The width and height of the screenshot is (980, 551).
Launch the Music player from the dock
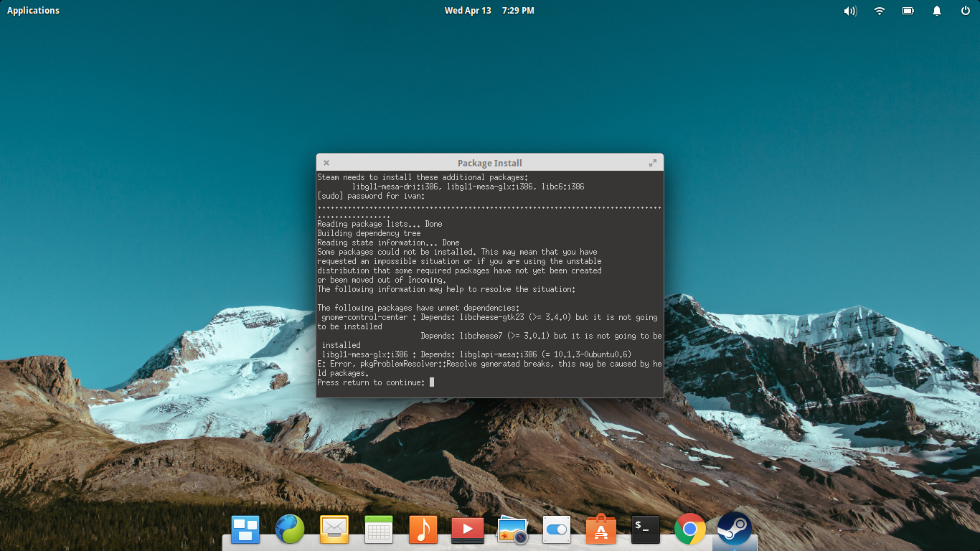pyautogui.click(x=423, y=529)
